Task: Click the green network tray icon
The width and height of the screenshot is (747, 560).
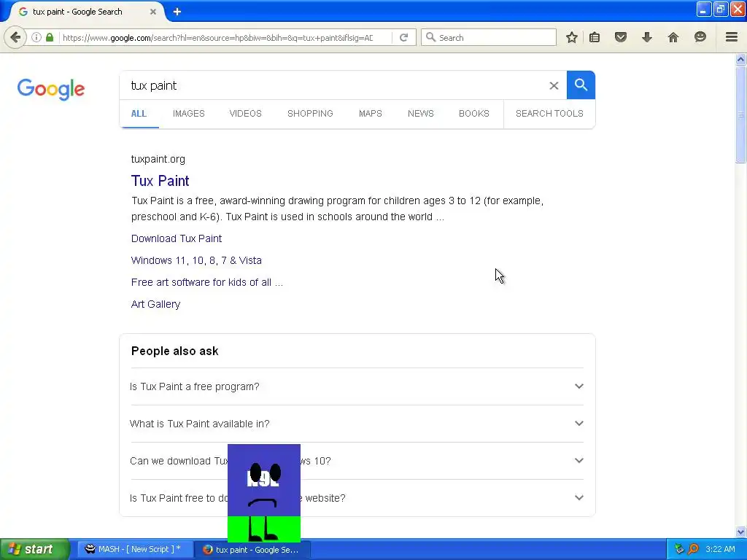Action: click(x=679, y=549)
